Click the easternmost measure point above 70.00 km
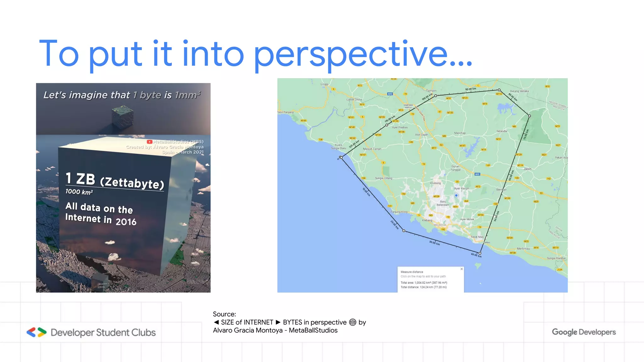 click(x=530, y=116)
